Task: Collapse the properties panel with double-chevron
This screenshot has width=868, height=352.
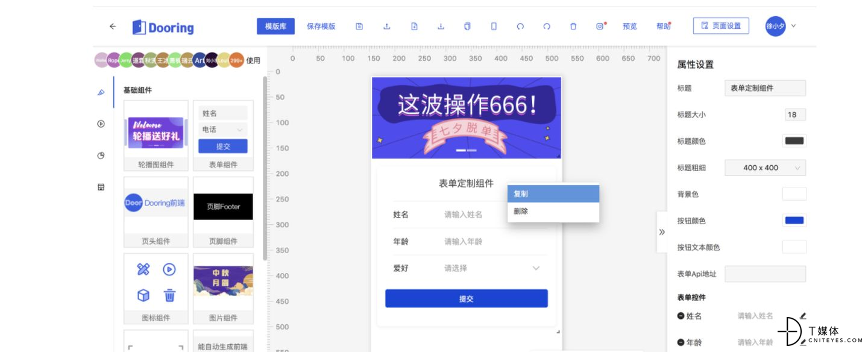Action: [662, 232]
